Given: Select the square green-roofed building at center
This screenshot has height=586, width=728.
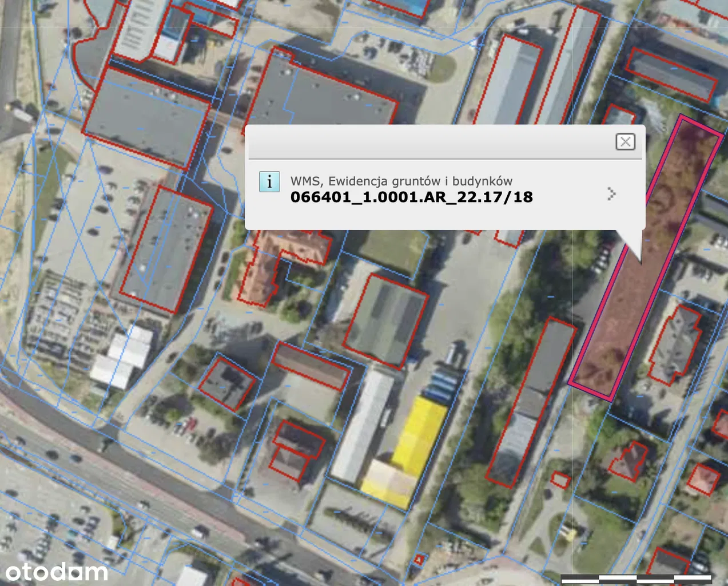Looking at the screenshot, I should [x=386, y=320].
